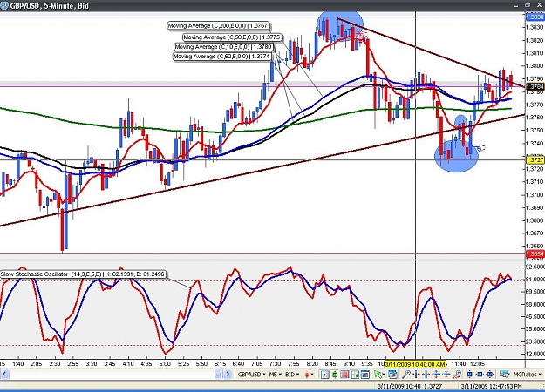Click the green candle indicator icon

pos(335,375)
